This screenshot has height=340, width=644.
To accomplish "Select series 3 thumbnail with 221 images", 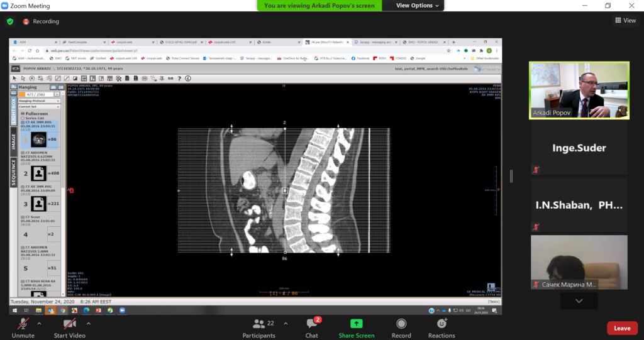I will (x=38, y=204).
